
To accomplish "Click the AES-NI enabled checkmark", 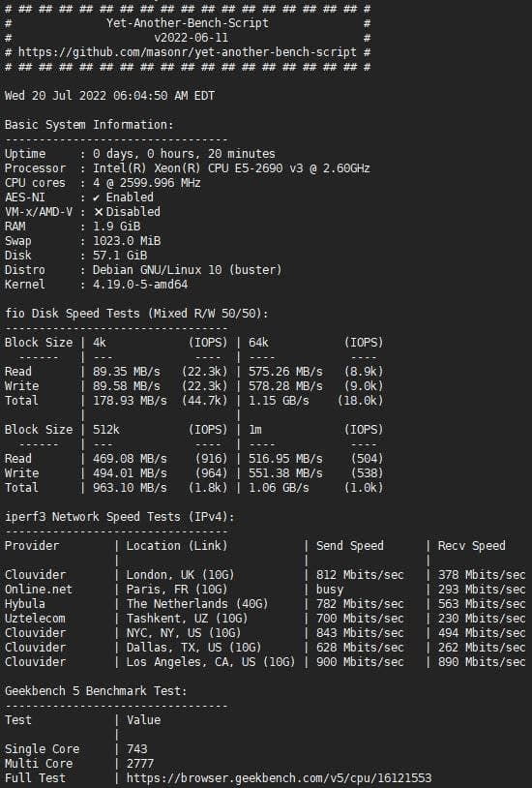I will (x=97, y=197).
